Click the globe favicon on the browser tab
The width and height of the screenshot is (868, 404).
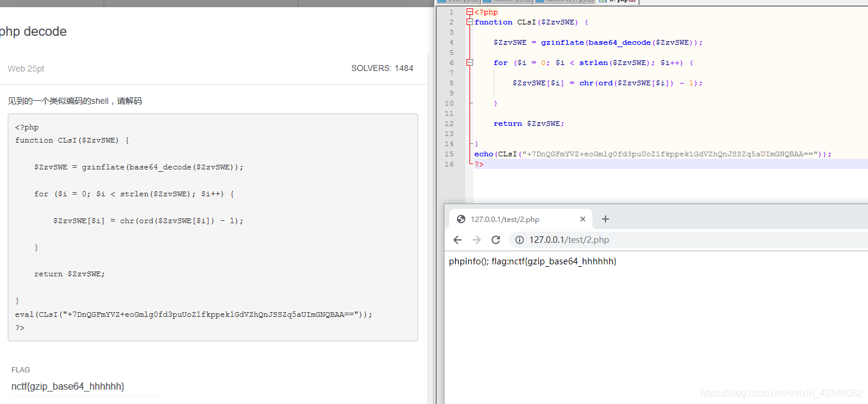[x=461, y=219]
